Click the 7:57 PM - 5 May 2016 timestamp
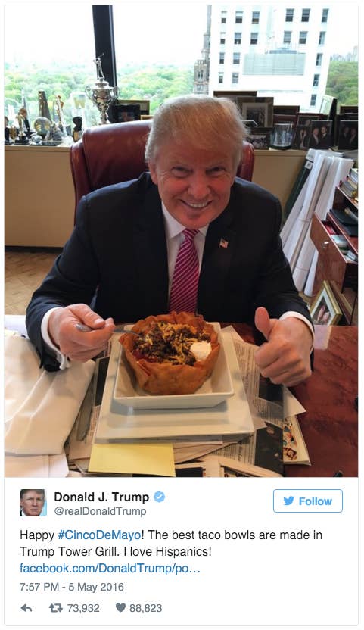 (72, 587)
